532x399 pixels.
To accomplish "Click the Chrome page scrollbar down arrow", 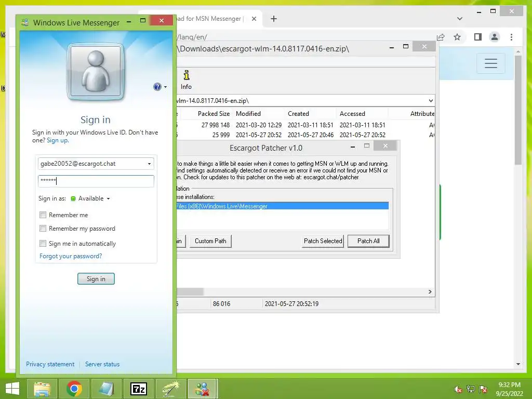I will tap(518, 364).
